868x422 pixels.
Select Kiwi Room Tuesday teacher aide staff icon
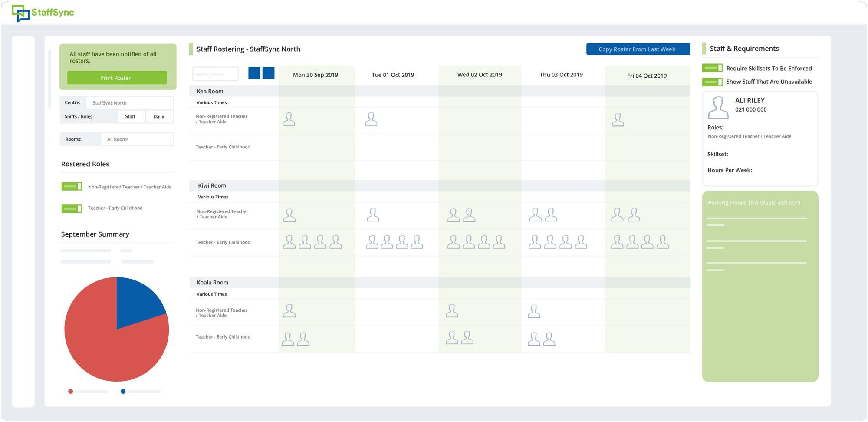click(373, 215)
